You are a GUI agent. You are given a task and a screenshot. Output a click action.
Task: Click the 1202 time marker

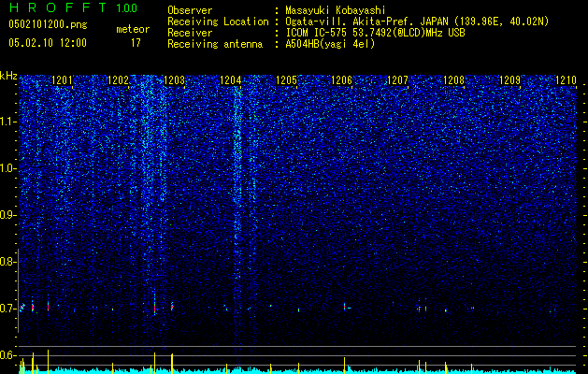pos(118,80)
